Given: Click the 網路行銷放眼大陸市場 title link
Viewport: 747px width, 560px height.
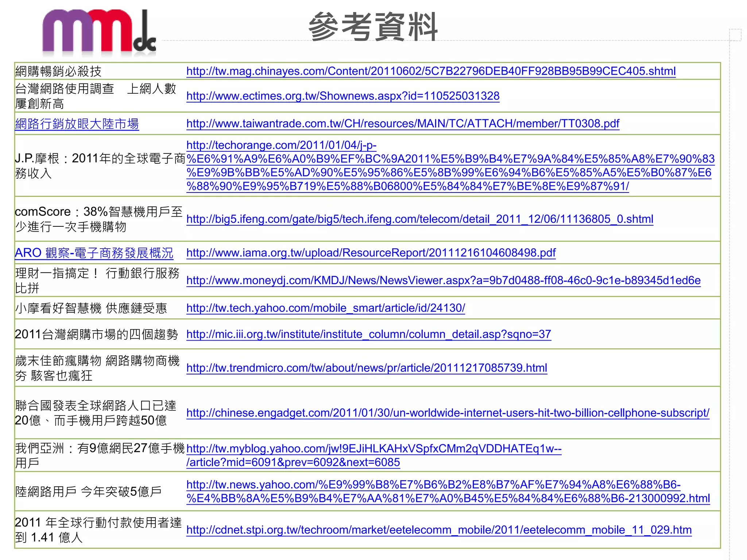Looking at the screenshot, I should 77,124.
